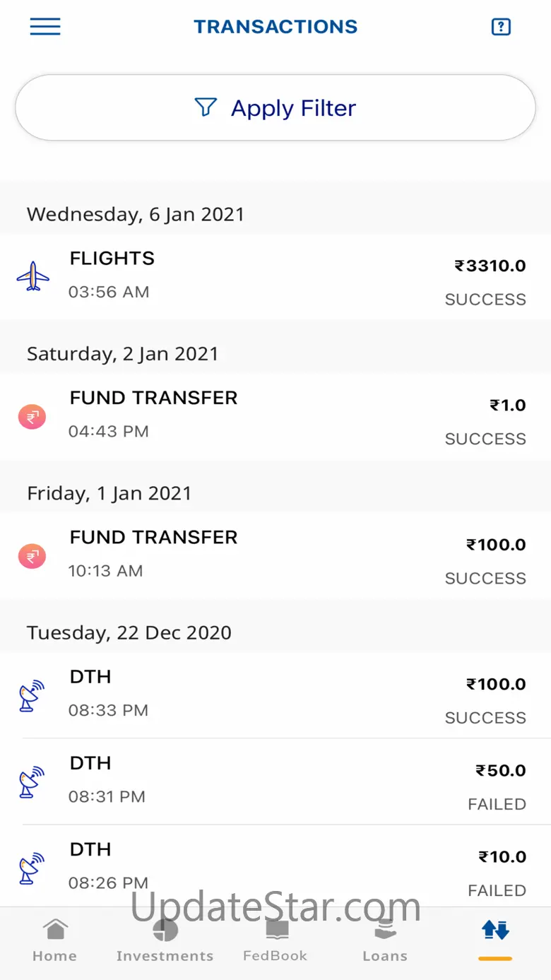
Task: Click the funnel filter icon
Action: click(x=206, y=107)
